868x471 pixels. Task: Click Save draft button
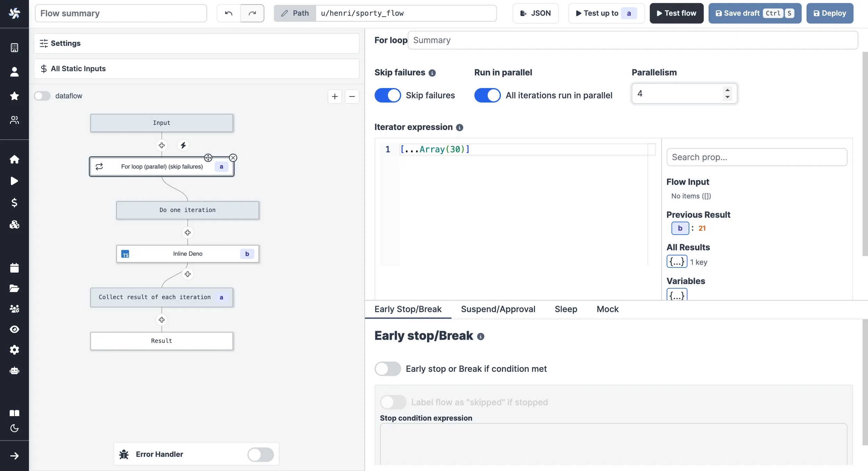[x=755, y=13]
